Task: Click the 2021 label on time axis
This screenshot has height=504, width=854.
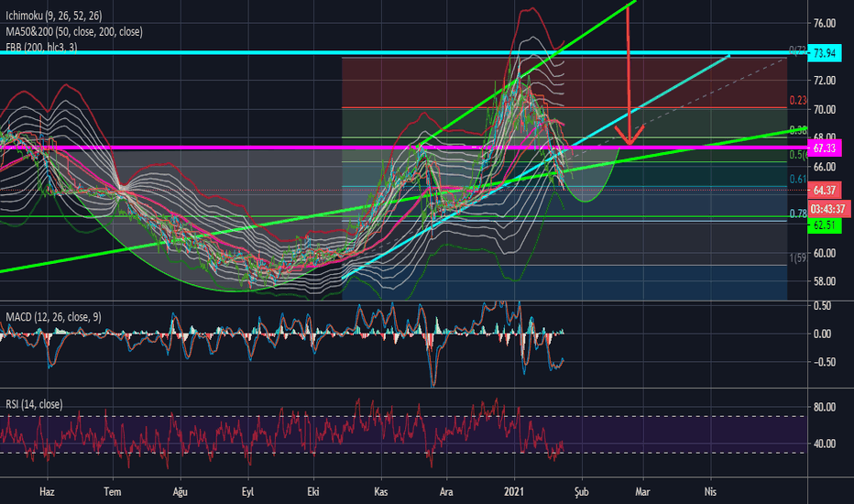Action: pos(514,491)
